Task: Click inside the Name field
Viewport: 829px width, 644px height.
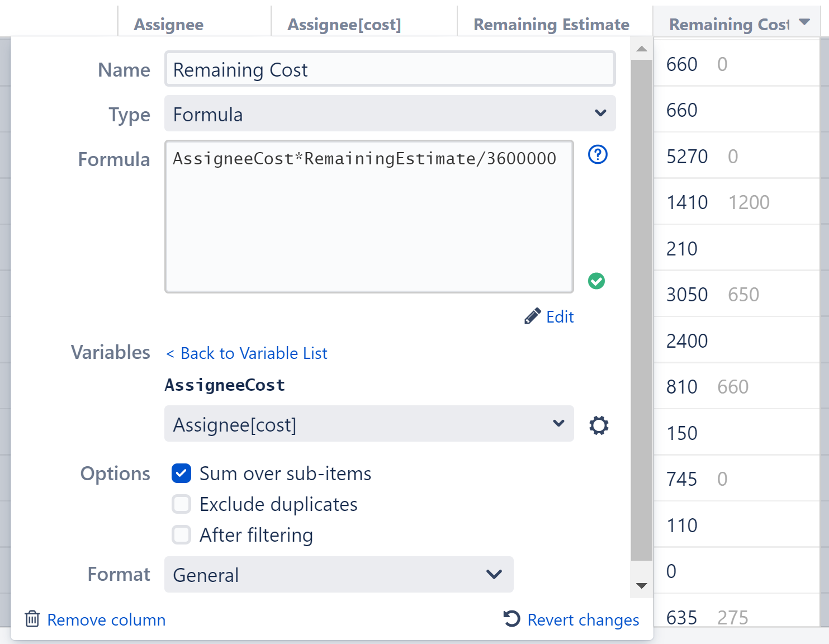Action: [390, 69]
